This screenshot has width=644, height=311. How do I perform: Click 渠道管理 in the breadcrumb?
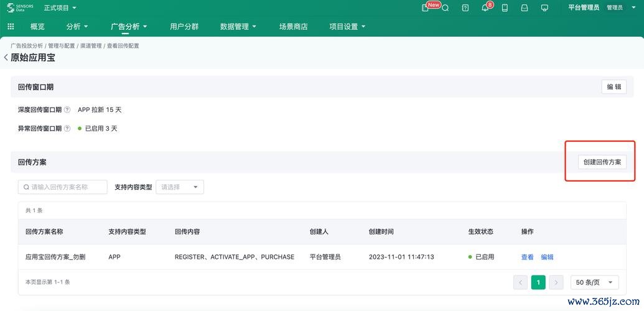[x=91, y=46]
